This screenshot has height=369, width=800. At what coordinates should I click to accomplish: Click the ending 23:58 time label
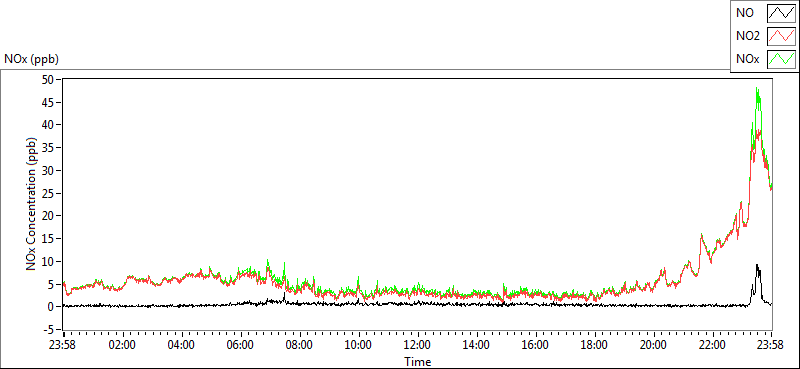[x=771, y=345]
